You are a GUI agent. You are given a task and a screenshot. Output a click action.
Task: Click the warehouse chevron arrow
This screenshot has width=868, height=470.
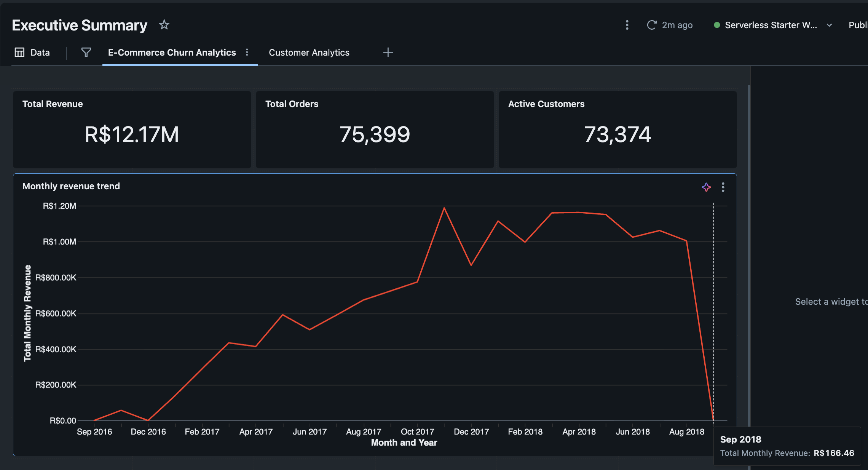click(829, 26)
